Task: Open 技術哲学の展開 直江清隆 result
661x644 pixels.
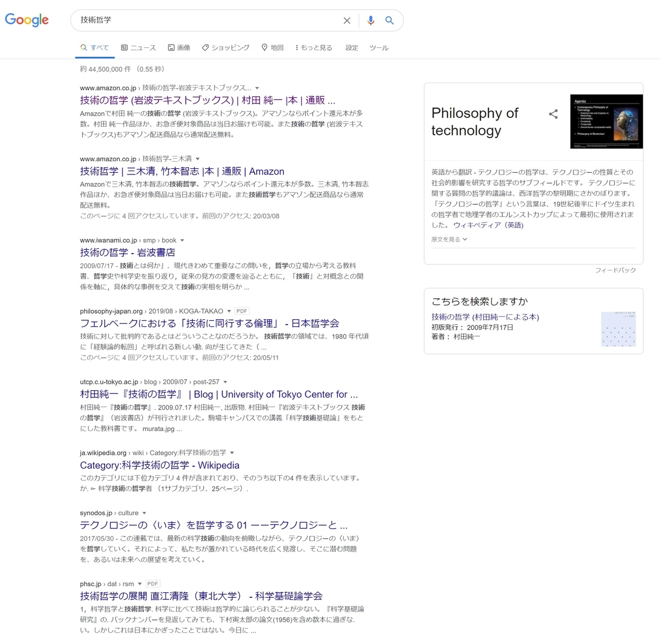Action: pyautogui.click(x=201, y=596)
